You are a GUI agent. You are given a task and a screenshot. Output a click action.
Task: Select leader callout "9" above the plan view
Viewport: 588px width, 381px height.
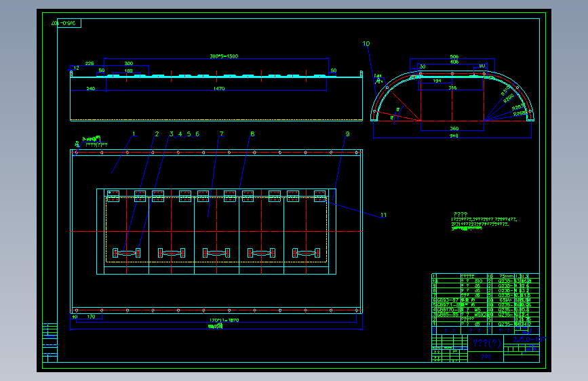click(348, 134)
